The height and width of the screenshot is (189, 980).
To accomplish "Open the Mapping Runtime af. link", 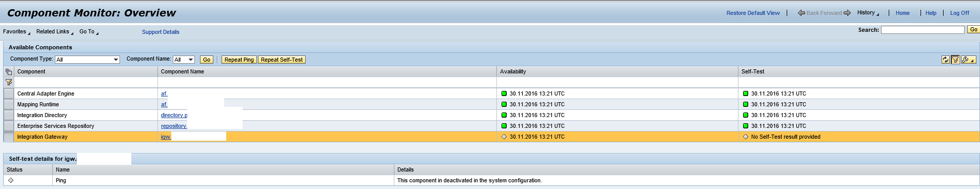I will click(x=164, y=104).
